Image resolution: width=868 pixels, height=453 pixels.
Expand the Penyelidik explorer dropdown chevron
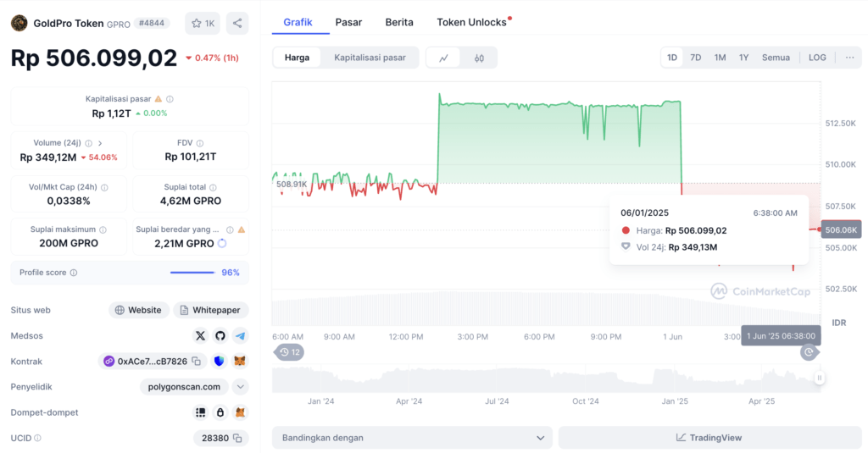tap(240, 387)
